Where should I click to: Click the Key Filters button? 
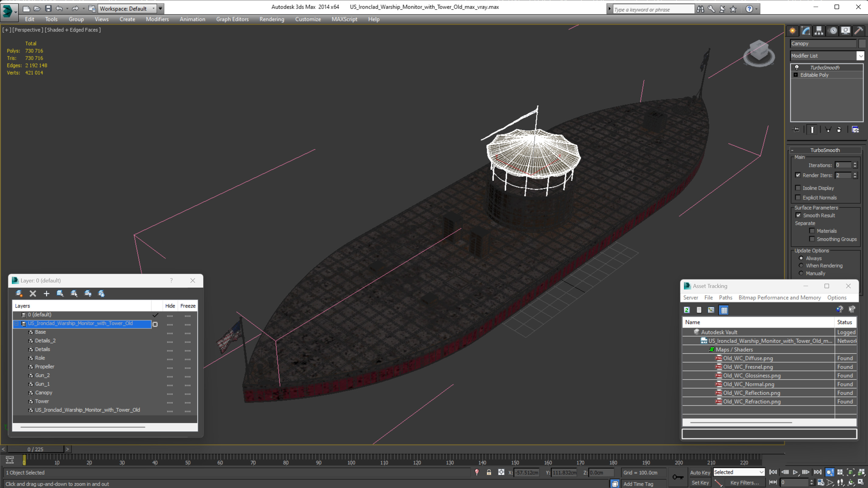click(x=745, y=483)
